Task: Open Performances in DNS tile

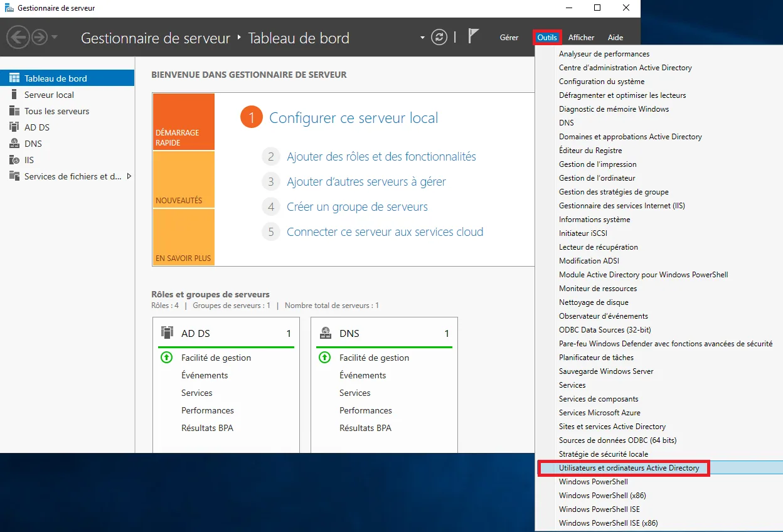Action: click(x=366, y=410)
